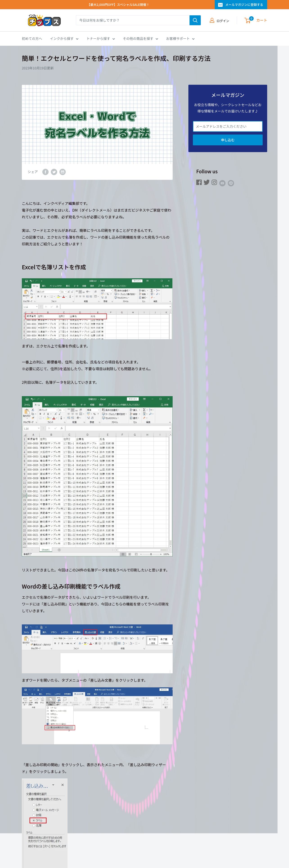Click fill color bucket in larger Excel screenshot
Screen dimensions: 289x868
coord(48,418)
